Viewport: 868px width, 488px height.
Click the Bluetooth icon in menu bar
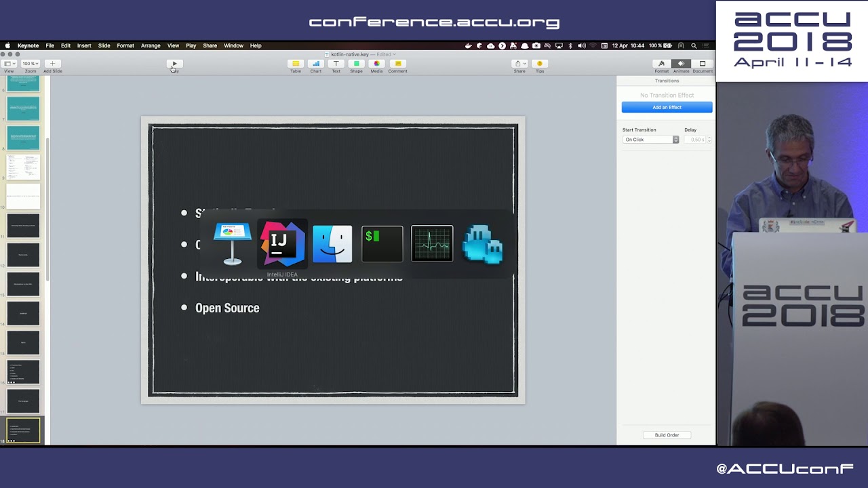[x=570, y=45]
